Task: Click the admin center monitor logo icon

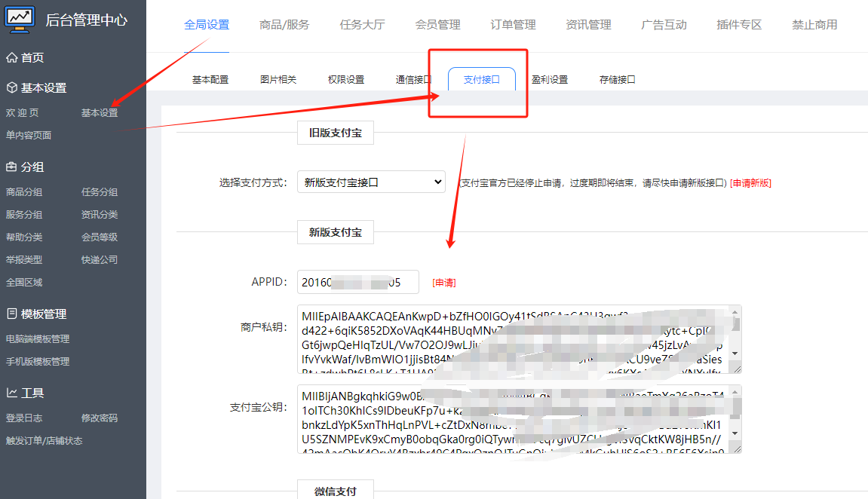Action: pos(20,20)
